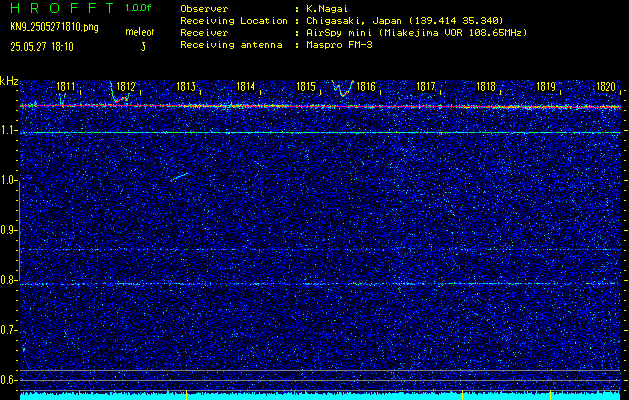
Task: Select the 1813 time marker
Action: 186,86
